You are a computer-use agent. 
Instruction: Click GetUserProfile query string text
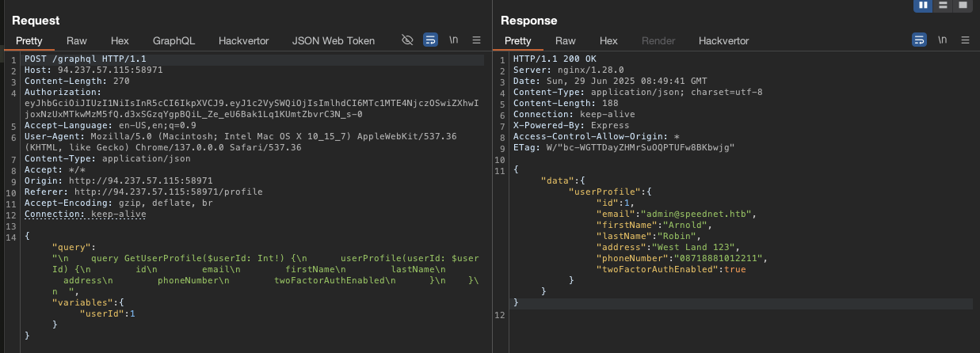pos(265,275)
